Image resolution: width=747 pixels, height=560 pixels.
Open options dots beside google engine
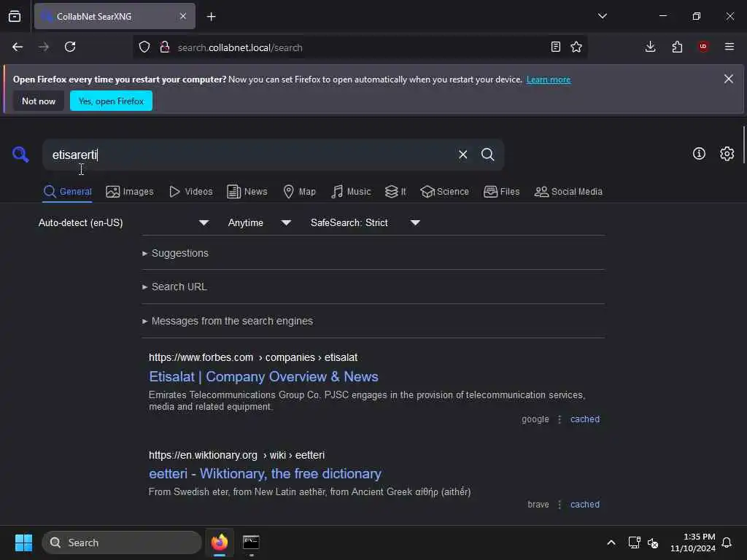560,419
